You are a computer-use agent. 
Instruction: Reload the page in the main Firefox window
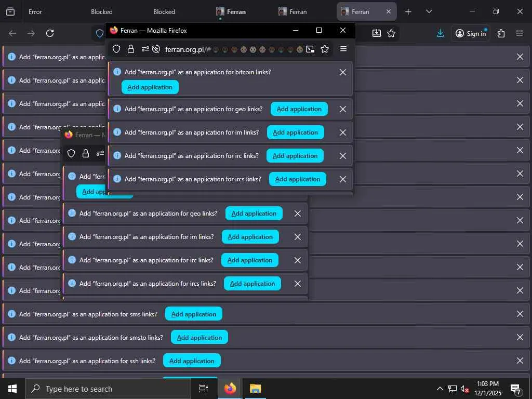tap(50, 33)
